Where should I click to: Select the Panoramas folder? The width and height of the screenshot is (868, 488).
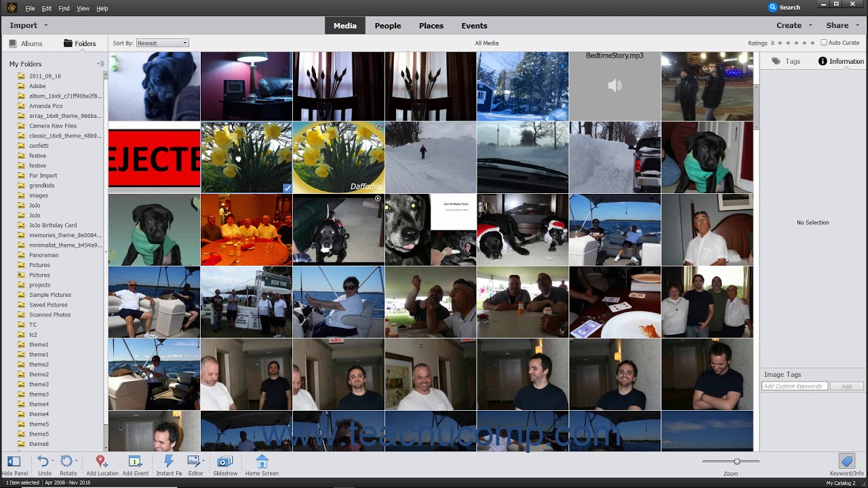pyautogui.click(x=43, y=255)
